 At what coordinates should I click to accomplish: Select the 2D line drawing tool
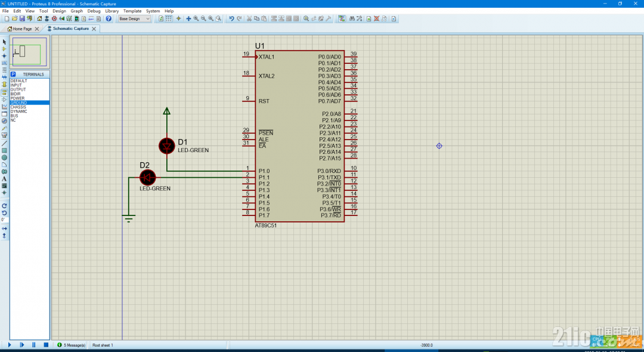(x=5, y=143)
